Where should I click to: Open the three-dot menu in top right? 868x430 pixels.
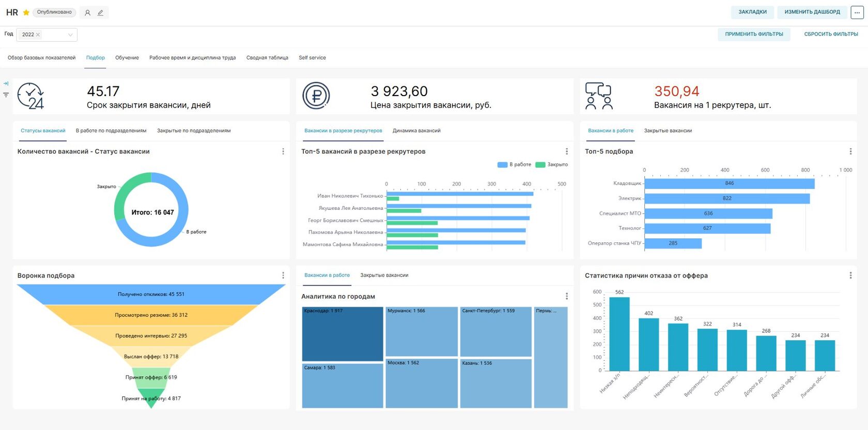pyautogui.click(x=857, y=12)
